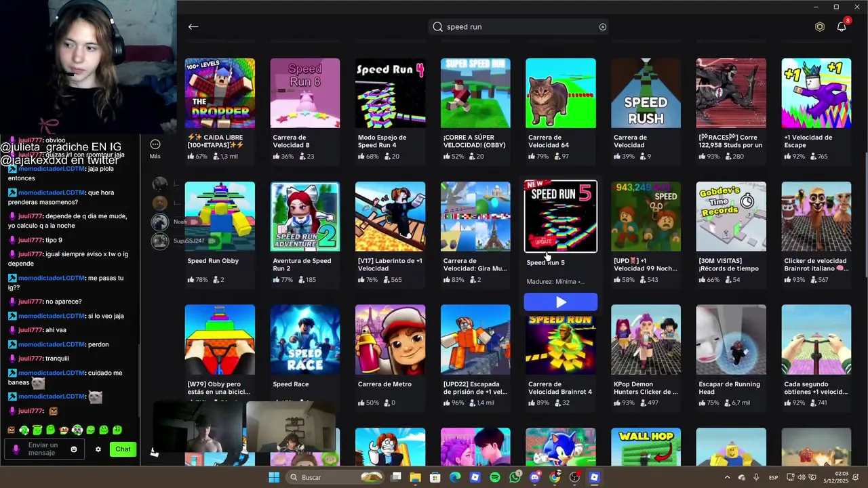This screenshot has width=868, height=488.
Task: Open Discord from the taskbar
Action: [535, 477]
